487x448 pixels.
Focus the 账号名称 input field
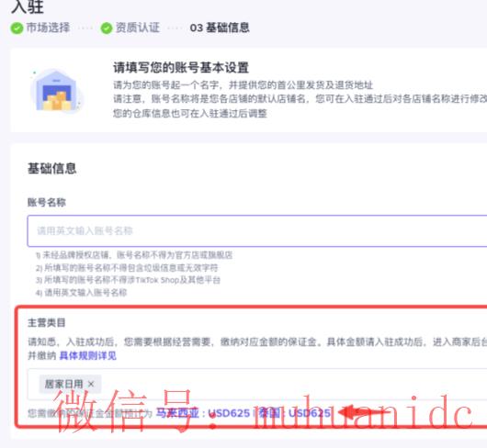click(x=257, y=230)
